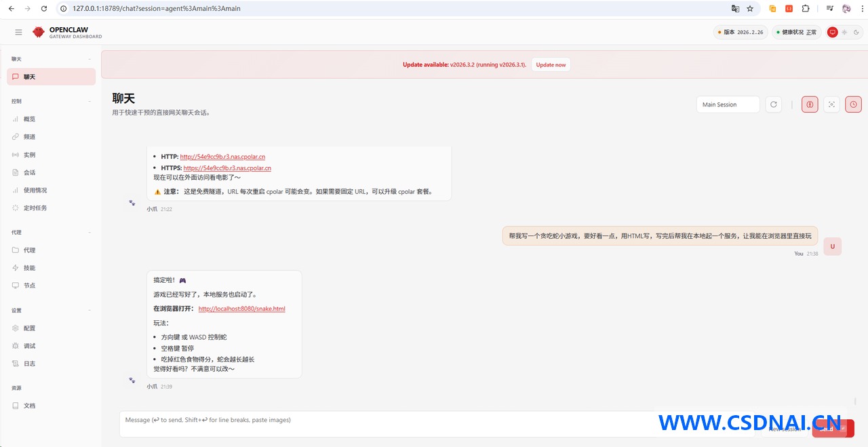Click the Update now button

pyautogui.click(x=551, y=64)
